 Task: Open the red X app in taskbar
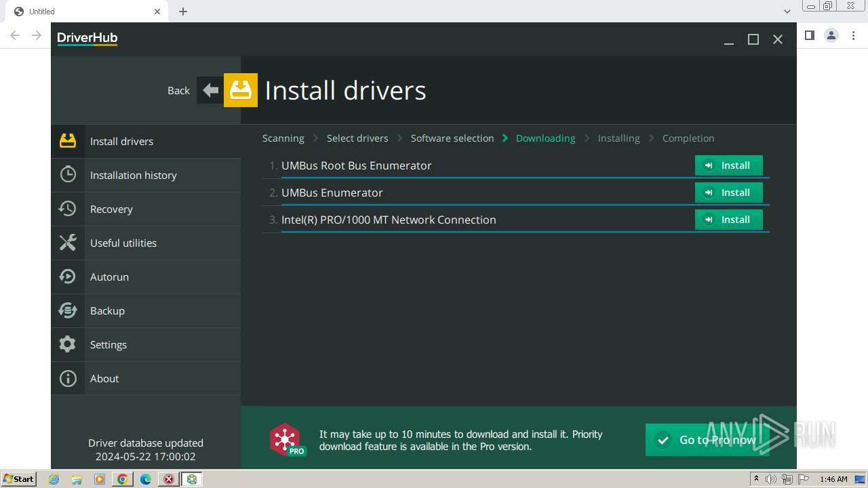pos(169,479)
